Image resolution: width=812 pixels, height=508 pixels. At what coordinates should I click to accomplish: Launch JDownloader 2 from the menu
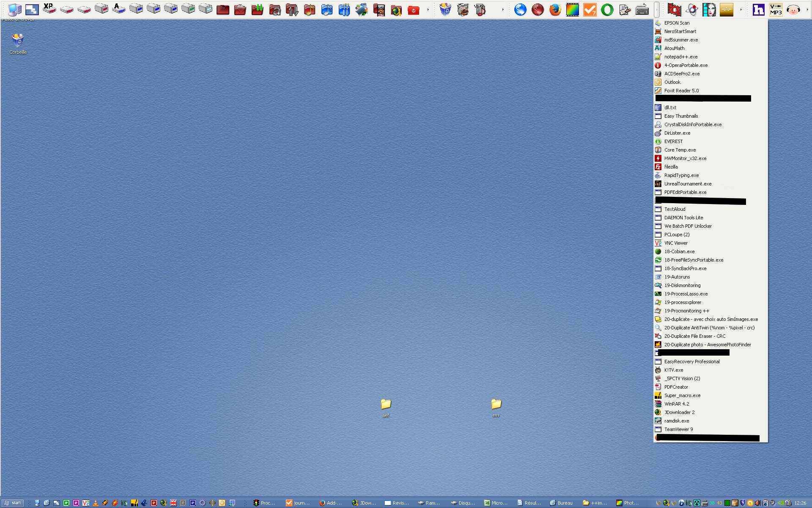pyautogui.click(x=710, y=412)
